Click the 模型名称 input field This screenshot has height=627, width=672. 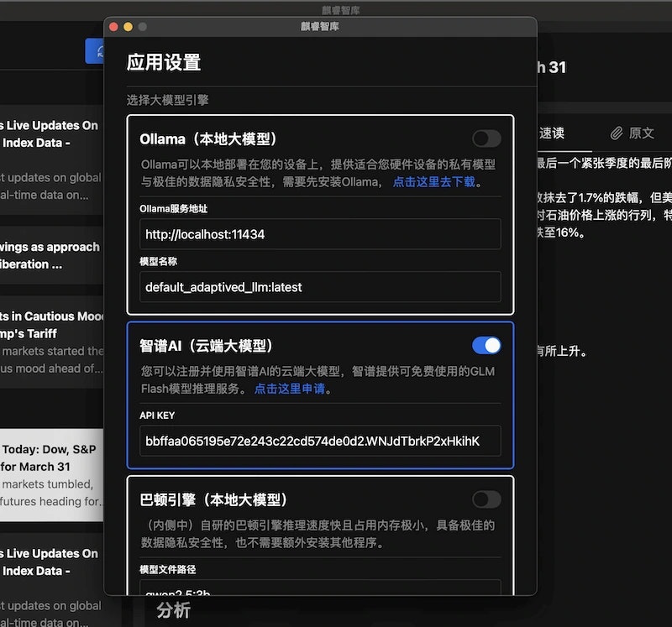click(x=320, y=287)
